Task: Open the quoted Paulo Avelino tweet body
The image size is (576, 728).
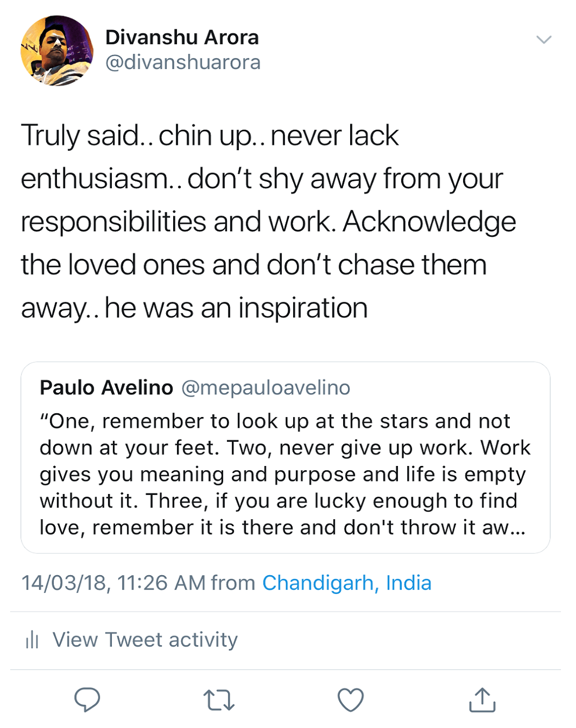Action: [286, 457]
